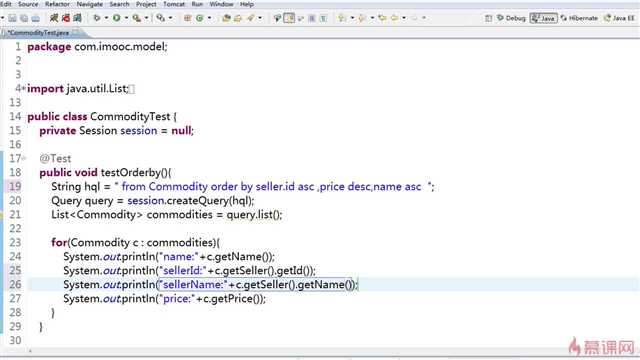This screenshot has width=640, height=360.
Task: Click the Save All toolbar icon
Action: pos(24,18)
